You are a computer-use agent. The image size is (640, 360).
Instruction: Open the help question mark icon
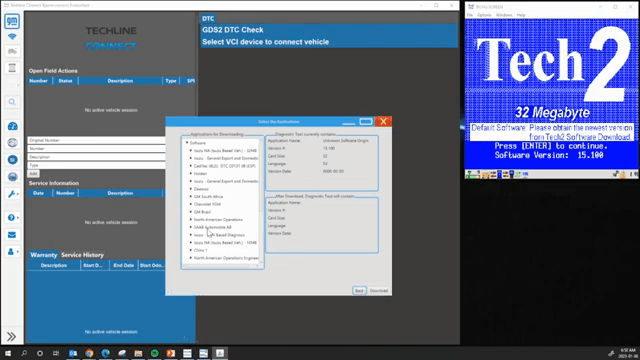click(x=11, y=218)
